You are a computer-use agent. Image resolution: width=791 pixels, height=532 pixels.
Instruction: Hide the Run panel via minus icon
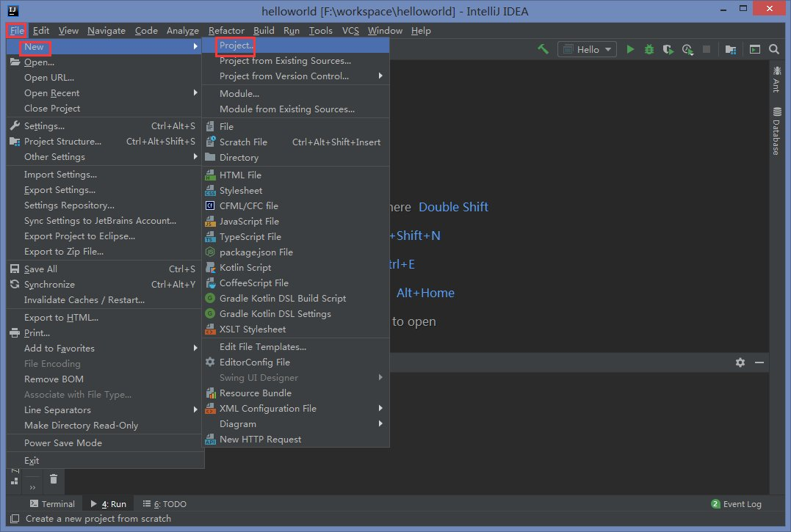point(759,362)
